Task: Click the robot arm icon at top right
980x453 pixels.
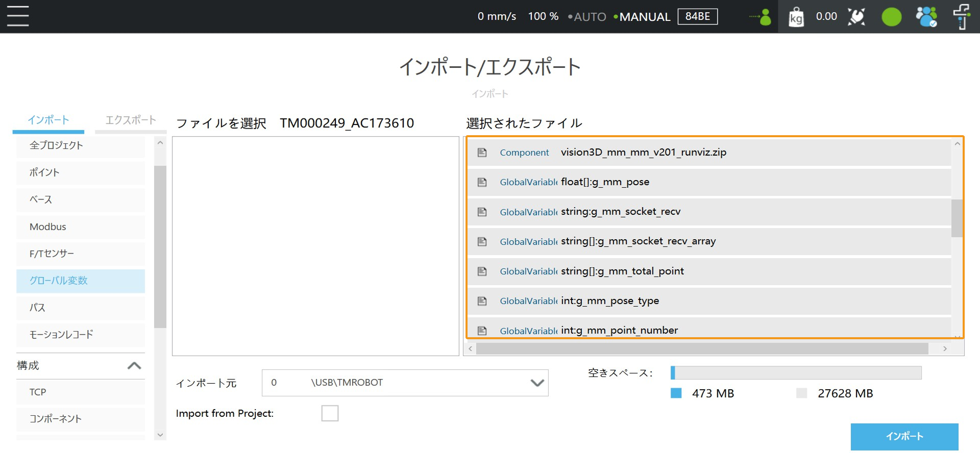Action: 961,17
